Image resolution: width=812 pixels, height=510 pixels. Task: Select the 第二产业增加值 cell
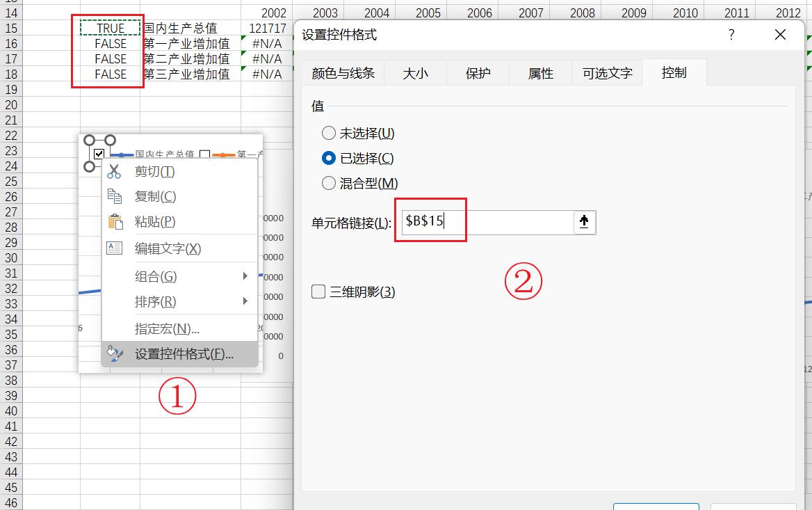click(190, 58)
